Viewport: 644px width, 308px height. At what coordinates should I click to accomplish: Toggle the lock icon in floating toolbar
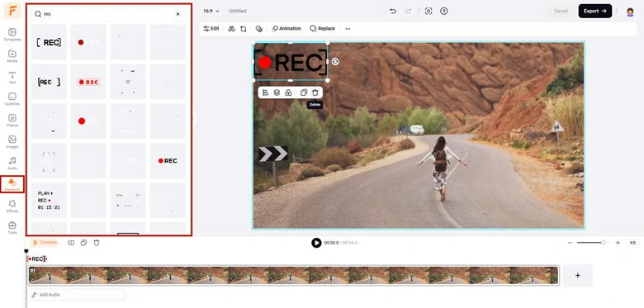(x=288, y=92)
